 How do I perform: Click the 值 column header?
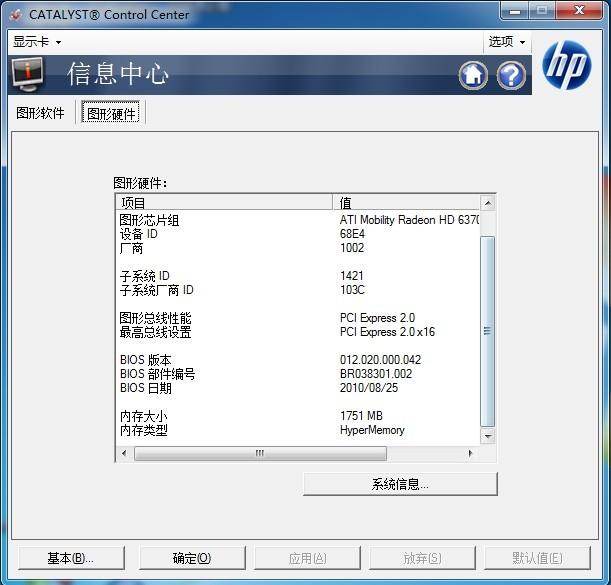click(x=406, y=202)
